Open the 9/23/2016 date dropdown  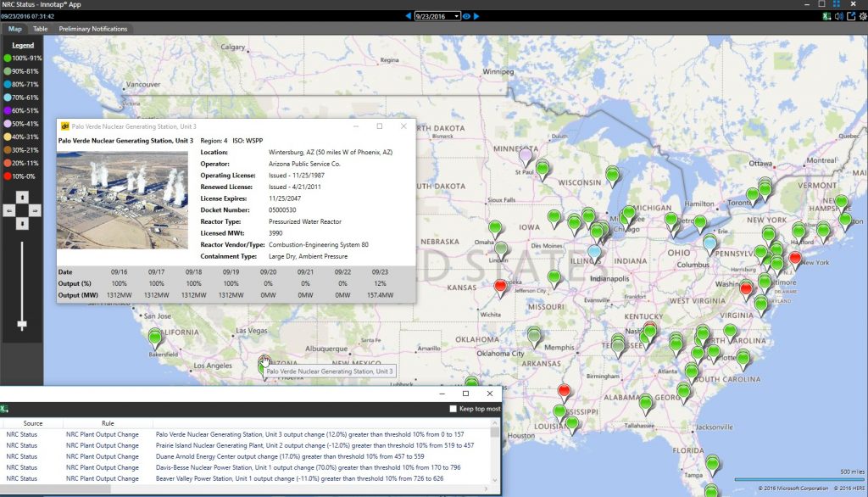[x=437, y=16]
